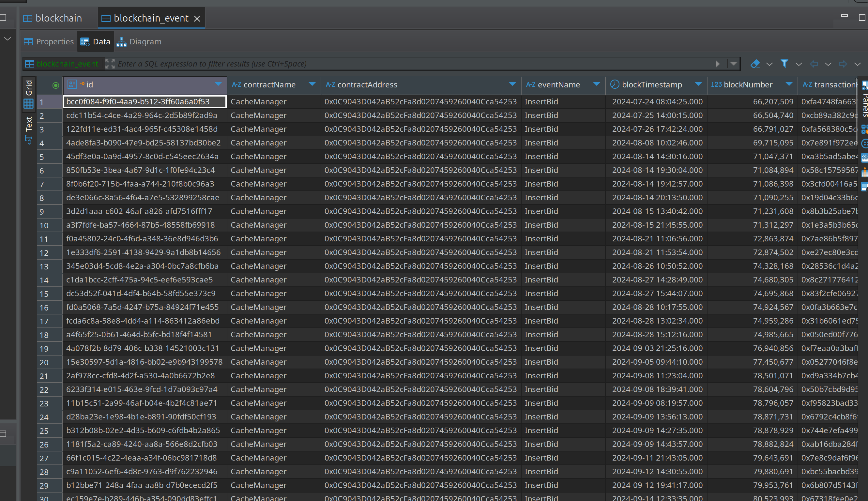Viewport: 868px width, 501px height.
Task: Click block number cell 78,501,071
Action: tap(753, 376)
